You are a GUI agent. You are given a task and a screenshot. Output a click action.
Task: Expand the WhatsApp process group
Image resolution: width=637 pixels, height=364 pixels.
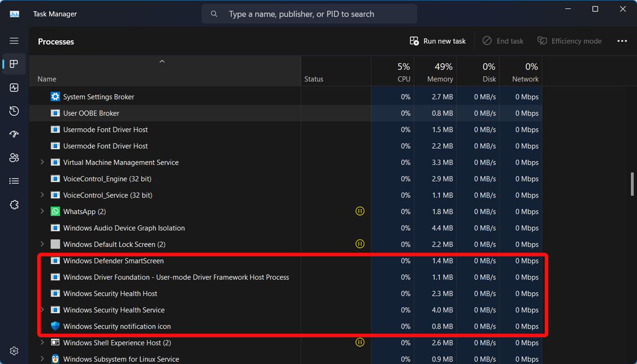click(42, 211)
